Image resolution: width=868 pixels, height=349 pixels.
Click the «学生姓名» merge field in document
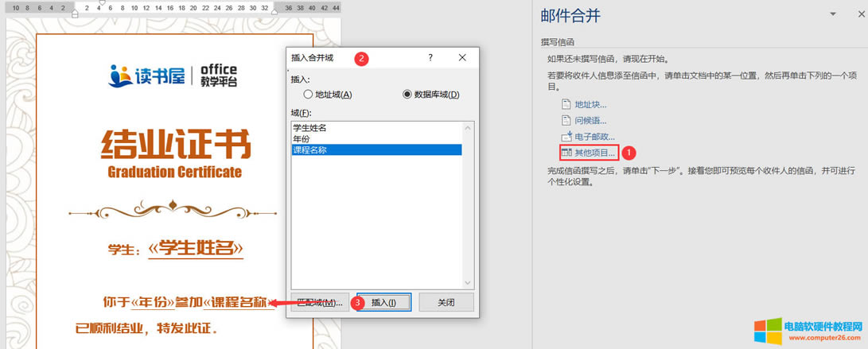(x=196, y=248)
